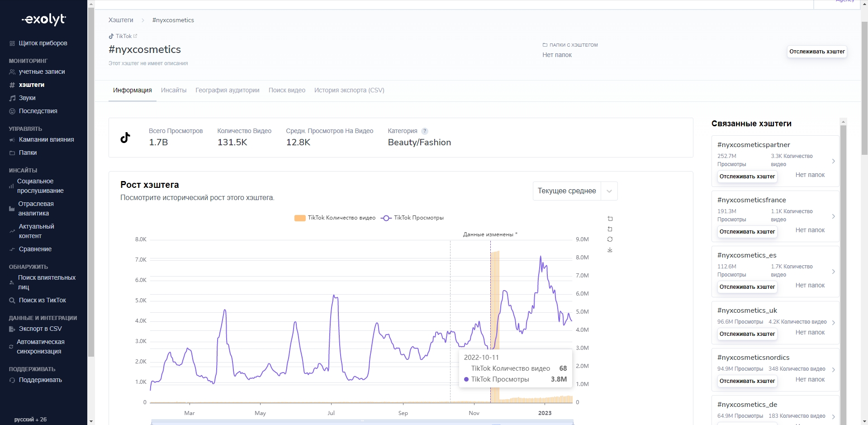Open the #nyxcosmeticsfrance hashtag title
Screen dimensions: 868x425
[752, 200]
